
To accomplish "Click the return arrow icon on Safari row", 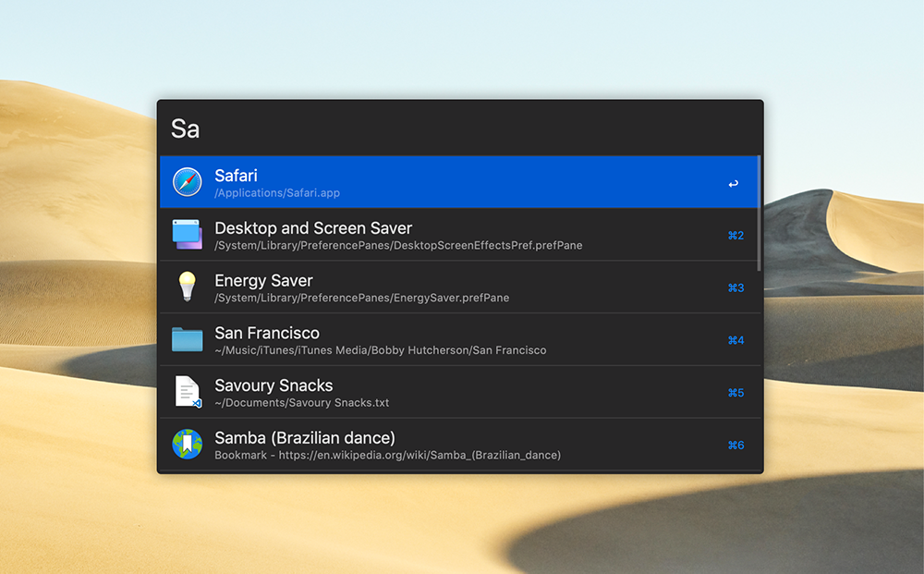I will (733, 184).
